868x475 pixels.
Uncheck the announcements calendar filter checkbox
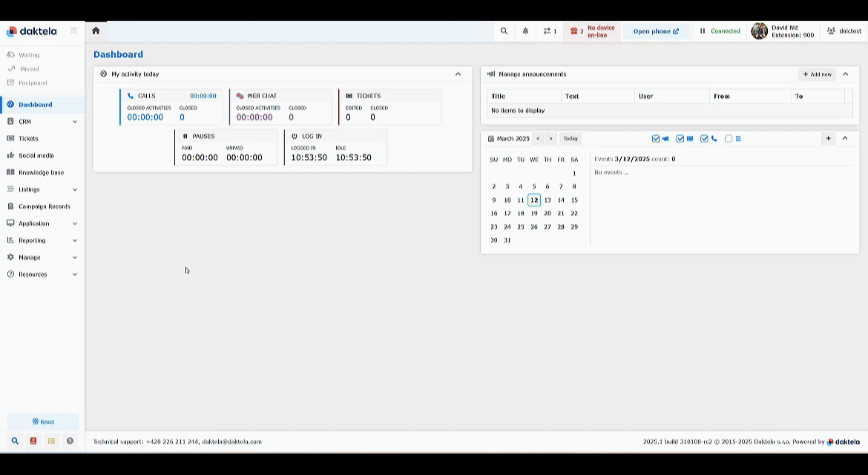click(x=656, y=139)
